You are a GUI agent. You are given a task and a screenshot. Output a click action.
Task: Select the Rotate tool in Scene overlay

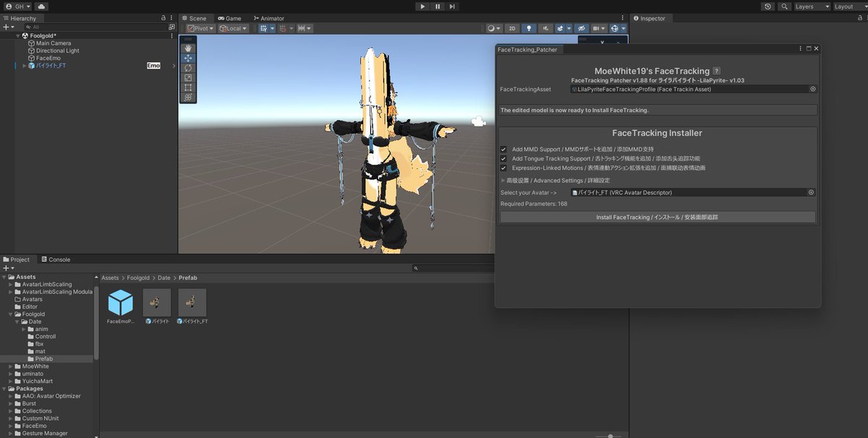pyautogui.click(x=188, y=68)
